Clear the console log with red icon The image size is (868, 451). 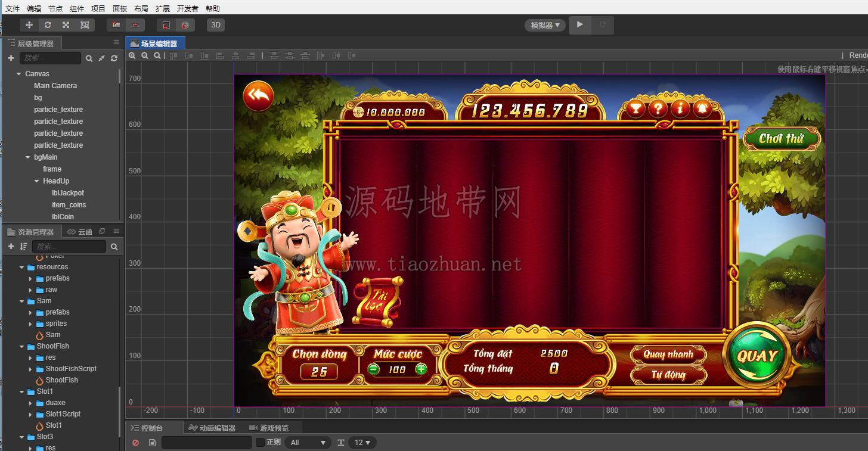[135, 443]
